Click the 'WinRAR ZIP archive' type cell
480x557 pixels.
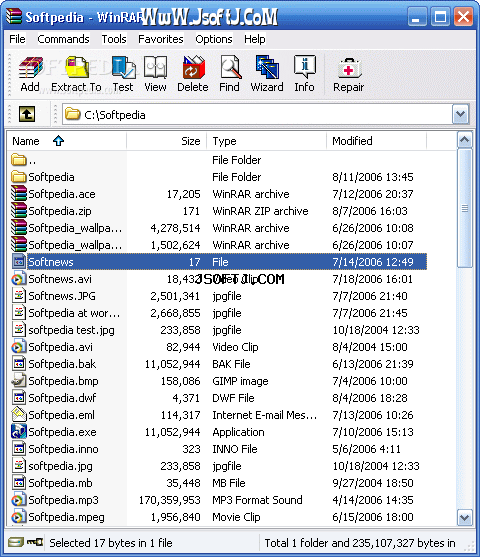point(260,211)
